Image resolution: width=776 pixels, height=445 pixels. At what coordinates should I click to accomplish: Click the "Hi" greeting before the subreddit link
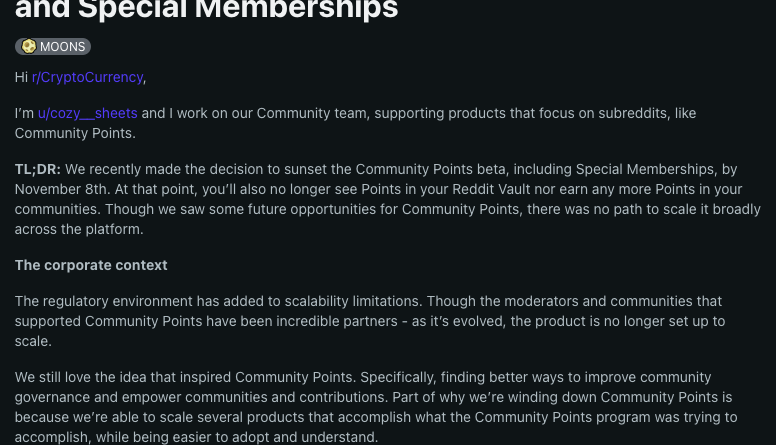pos(21,77)
